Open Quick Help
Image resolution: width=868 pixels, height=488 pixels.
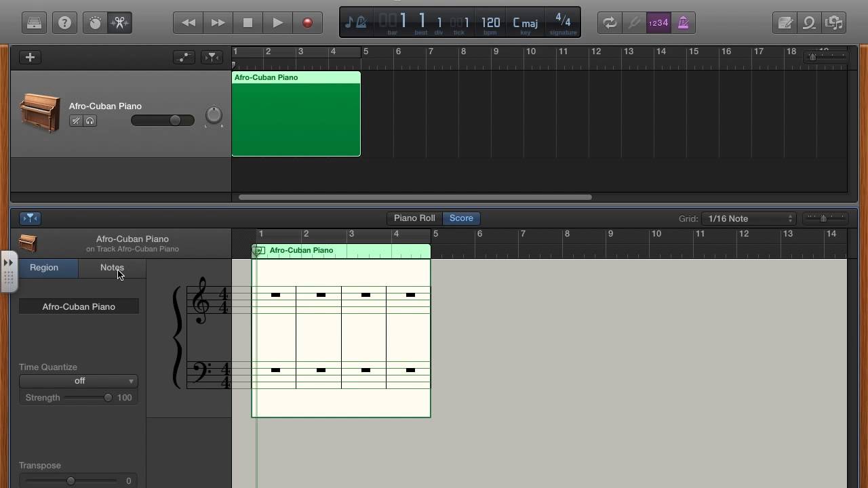pyautogui.click(x=64, y=23)
